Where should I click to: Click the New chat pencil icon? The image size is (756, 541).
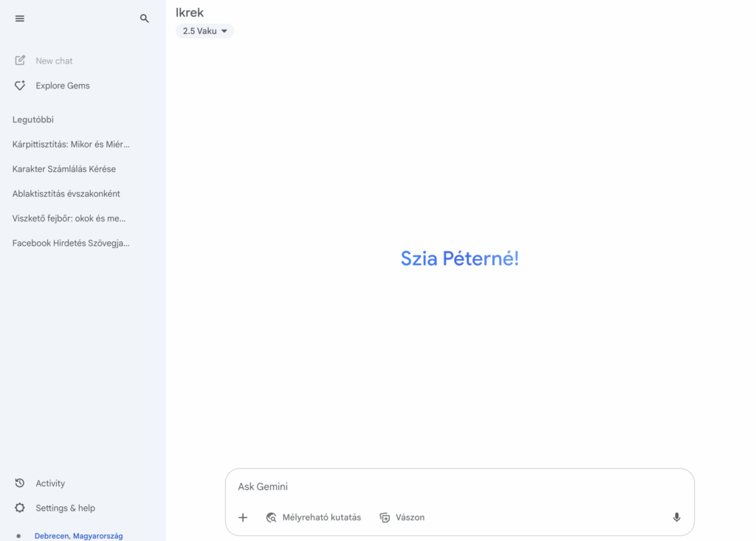coord(20,61)
